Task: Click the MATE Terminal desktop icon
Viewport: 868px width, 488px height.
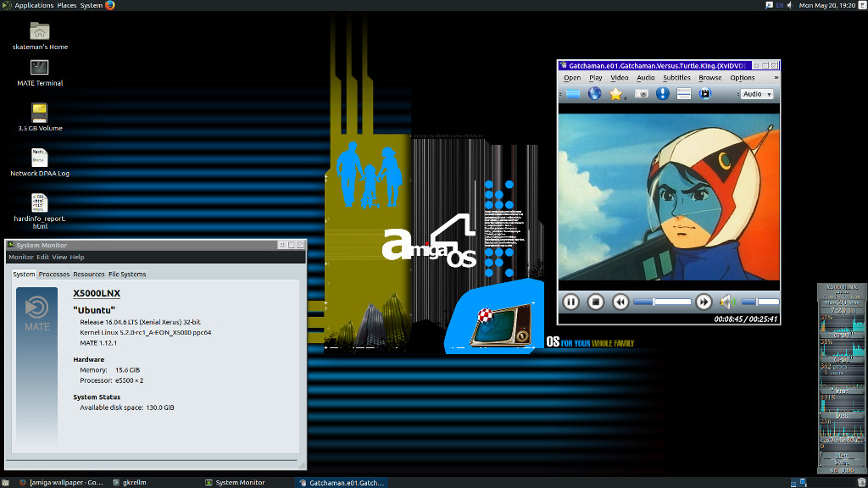Action: tap(39, 68)
